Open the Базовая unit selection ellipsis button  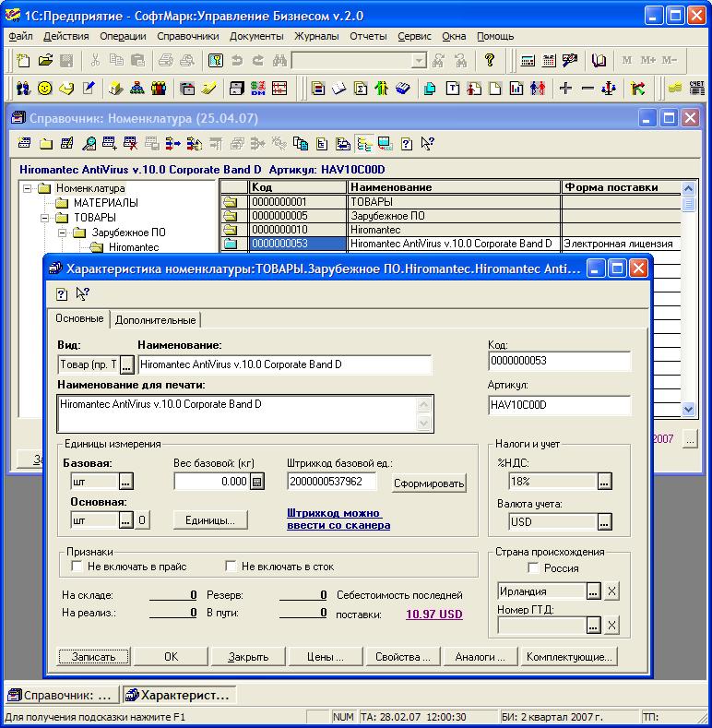(125, 482)
